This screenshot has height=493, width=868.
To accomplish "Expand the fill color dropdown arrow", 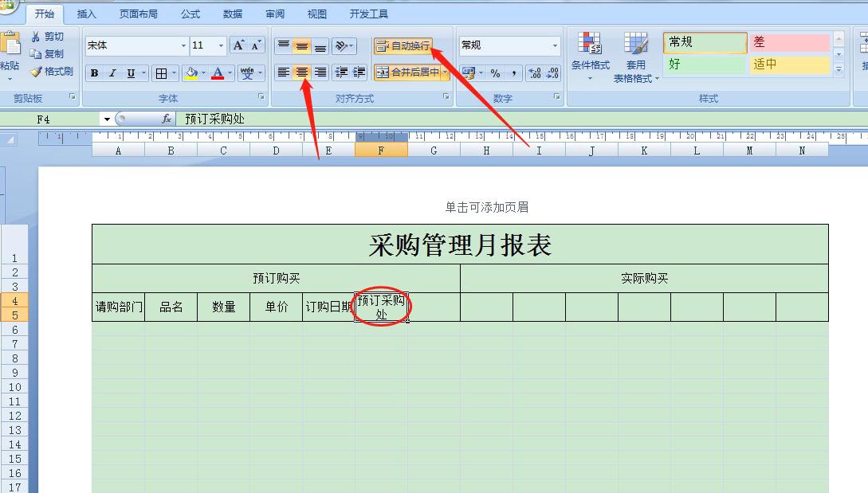I will [204, 72].
